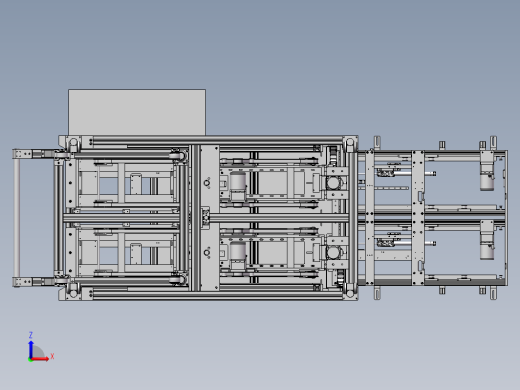Click the red X axis arrow of triad
520x390 pixels.
tap(40, 359)
